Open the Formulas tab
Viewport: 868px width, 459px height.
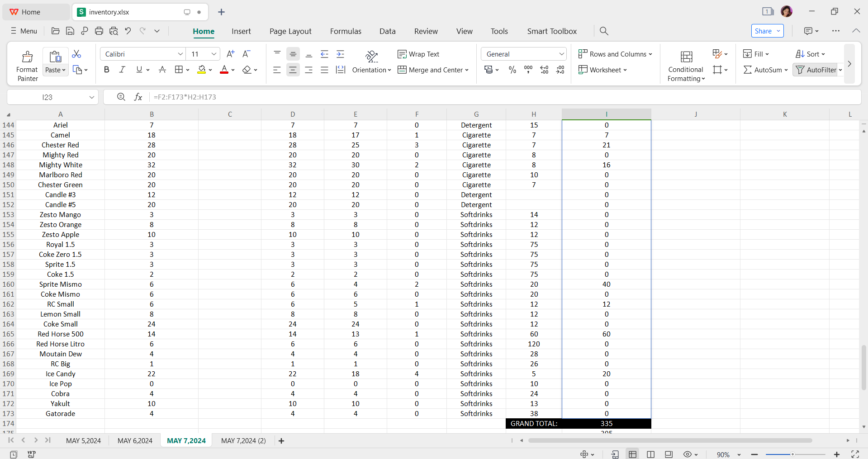pos(346,31)
